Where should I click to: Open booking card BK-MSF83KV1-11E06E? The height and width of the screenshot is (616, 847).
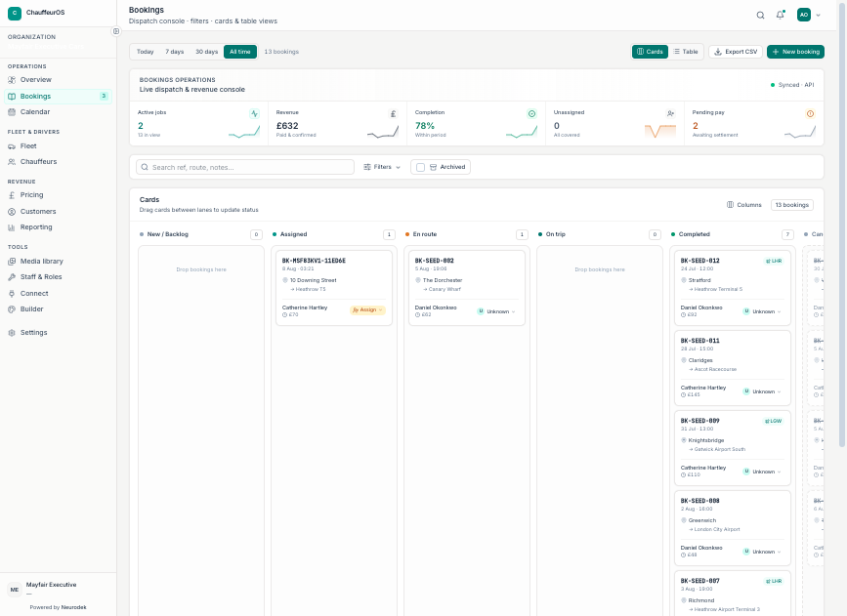point(334,288)
